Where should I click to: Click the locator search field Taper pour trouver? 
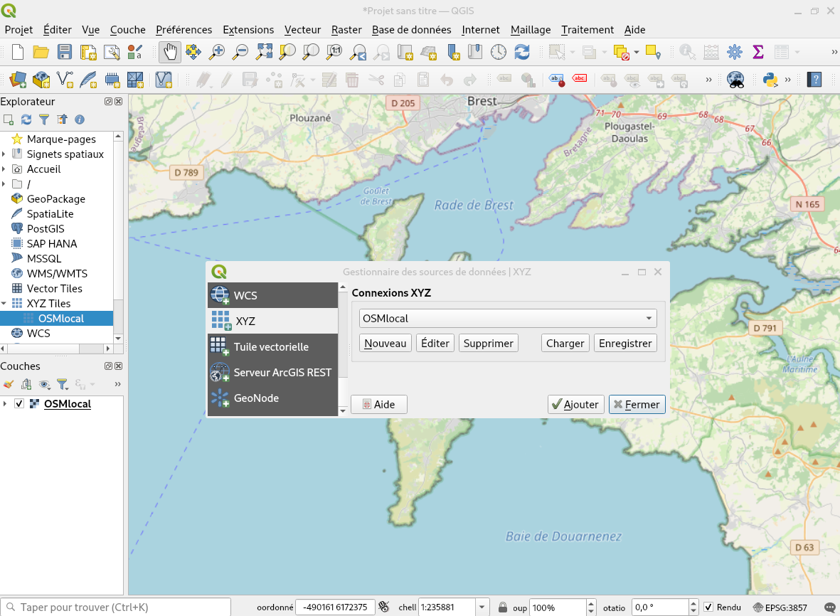click(116, 607)
